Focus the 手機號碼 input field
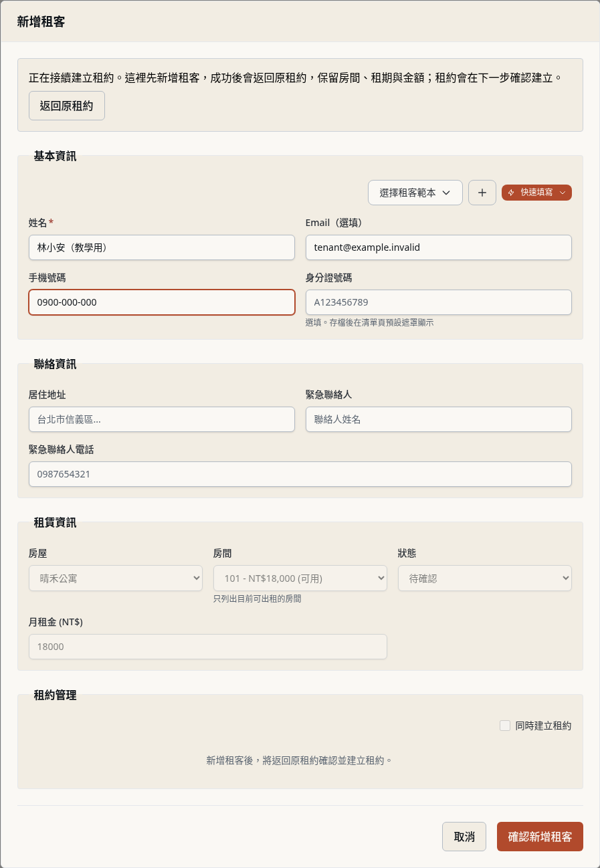 click(x=162, y=302)
